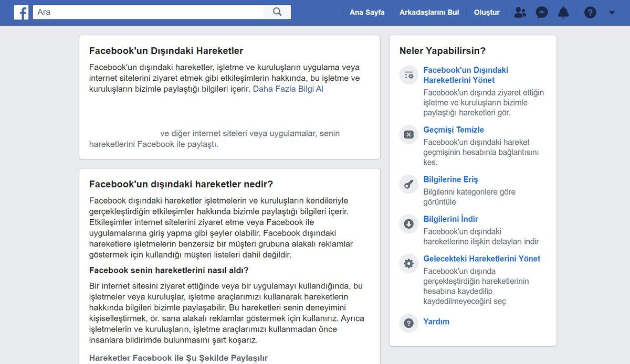Open the Daha Fazla Bilgi Al link
630x364 pixels.
pyautogui.click(x=288, y=89)
